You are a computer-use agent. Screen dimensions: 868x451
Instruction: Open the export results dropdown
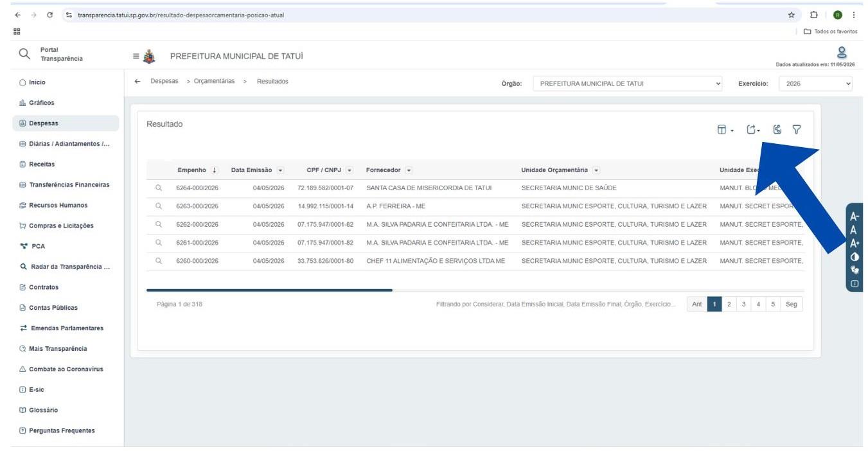point(754,130)
